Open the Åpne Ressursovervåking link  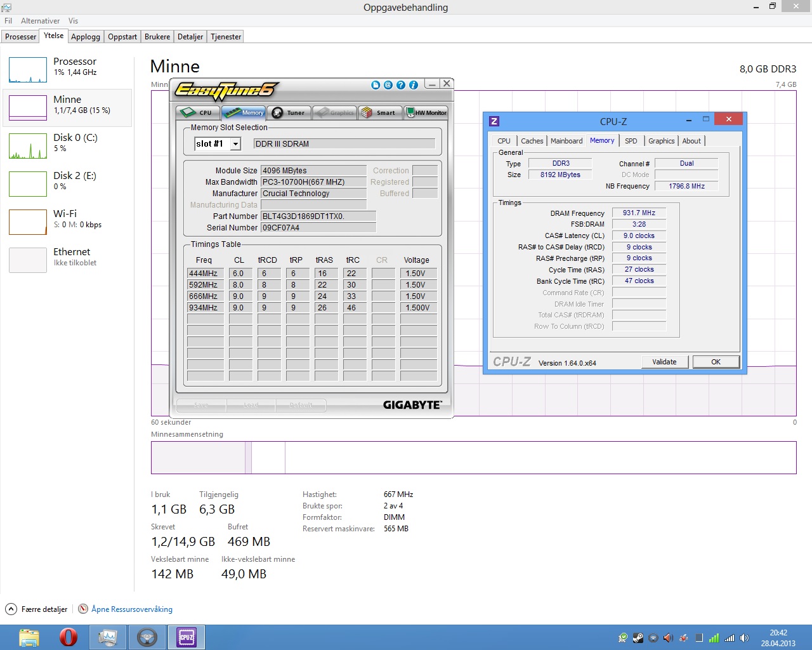coord(132,609)
